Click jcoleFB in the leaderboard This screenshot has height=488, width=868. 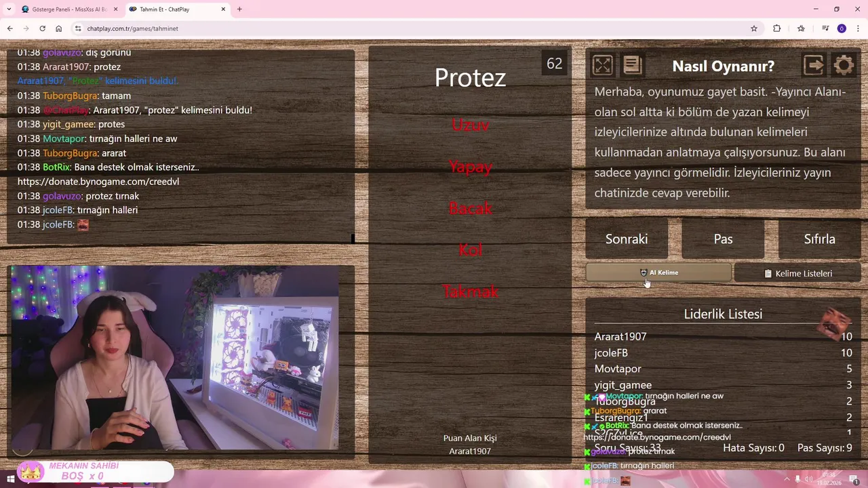pyautogui.click(x=611, y=352)
